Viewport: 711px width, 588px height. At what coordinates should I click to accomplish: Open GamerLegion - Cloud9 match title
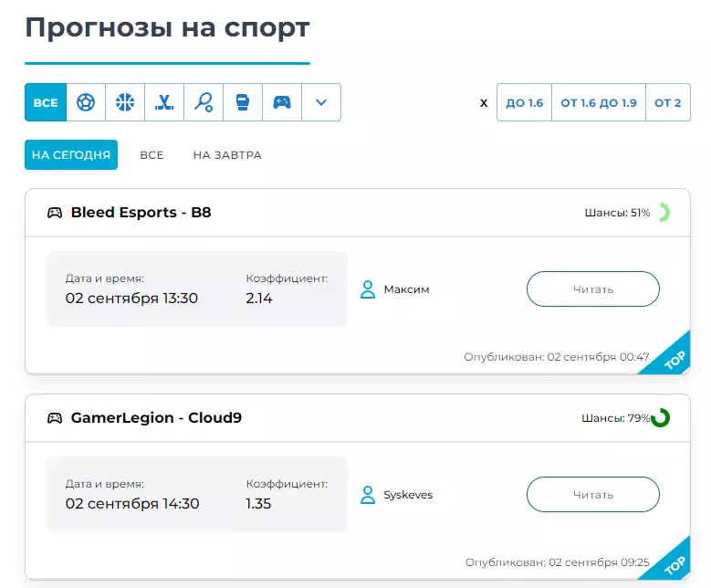[x=156, y=418]
